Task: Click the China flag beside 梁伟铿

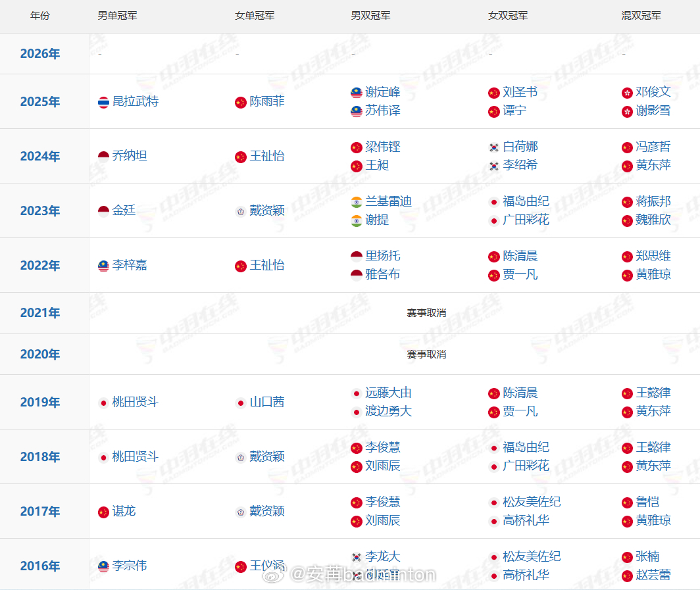Action: 357,147
